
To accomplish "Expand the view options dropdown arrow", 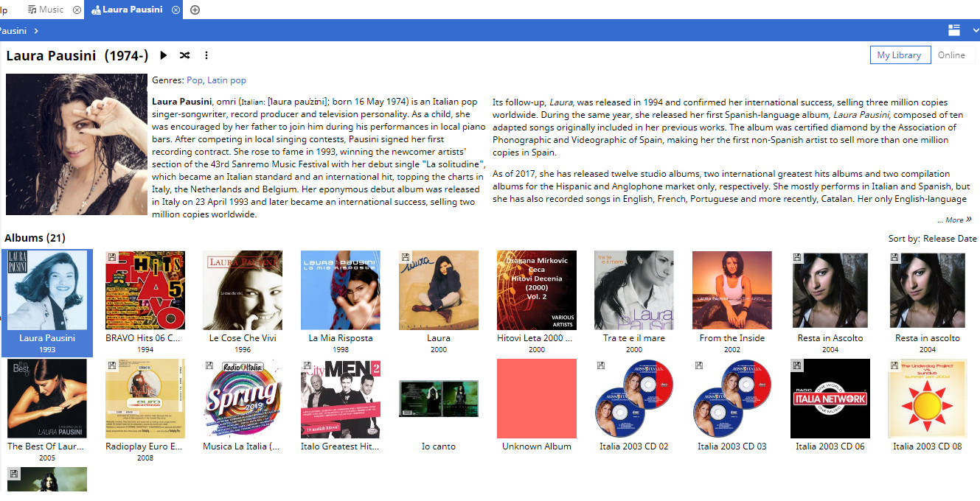I will click(976, 30).
